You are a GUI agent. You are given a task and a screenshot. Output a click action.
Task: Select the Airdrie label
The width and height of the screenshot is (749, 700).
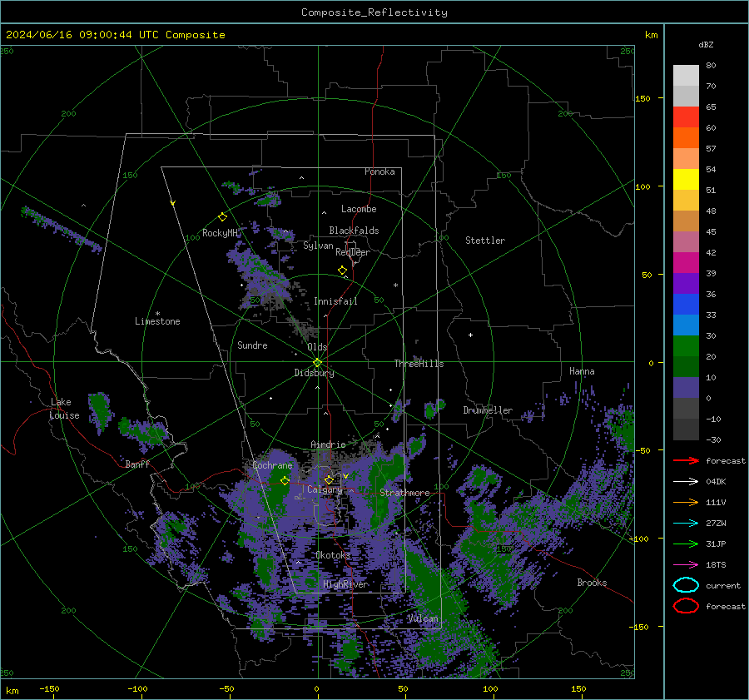(328, 444)
